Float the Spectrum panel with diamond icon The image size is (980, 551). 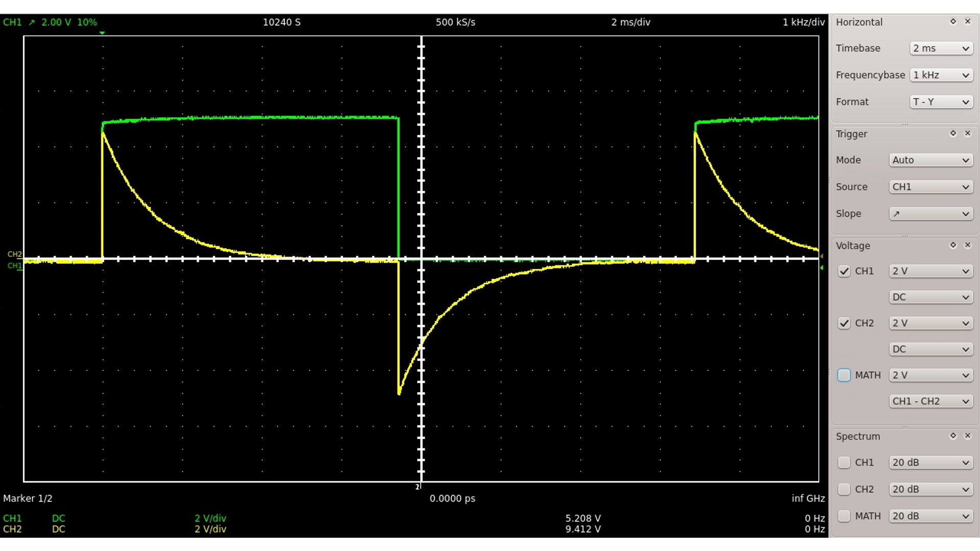952,436
